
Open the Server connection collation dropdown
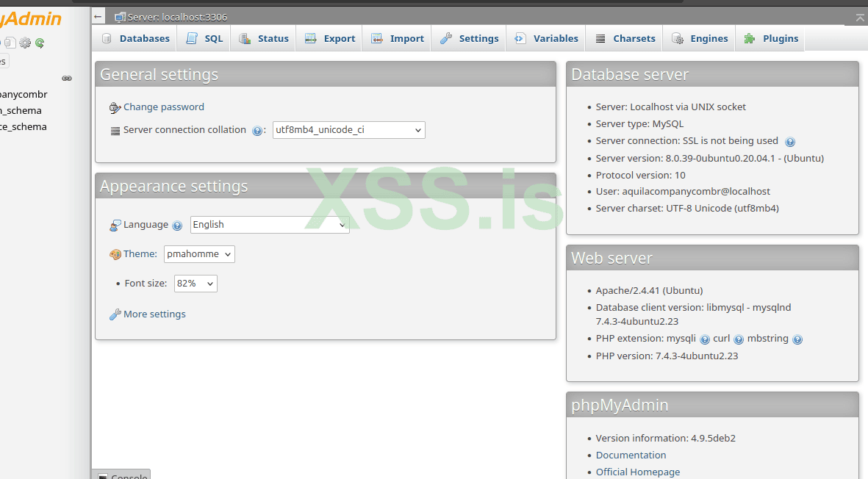[349, 130]
